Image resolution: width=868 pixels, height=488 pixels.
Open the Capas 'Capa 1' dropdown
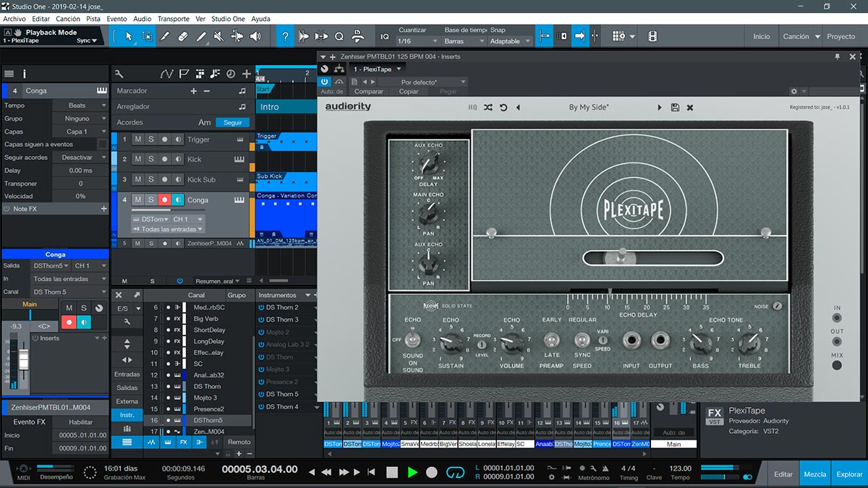[80, 132]
